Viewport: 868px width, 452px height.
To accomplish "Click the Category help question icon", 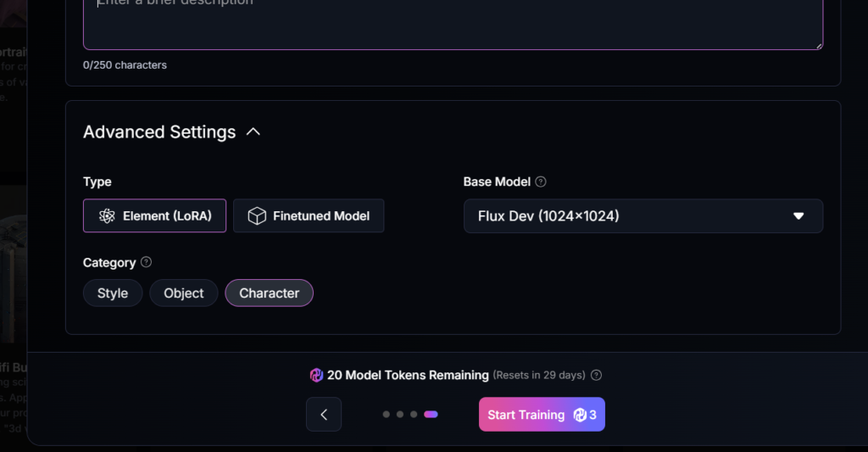I will [x=146, y=262].
